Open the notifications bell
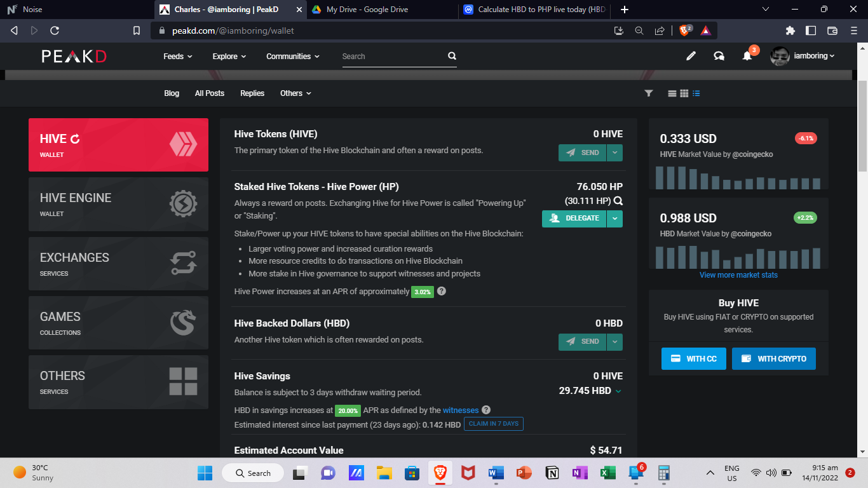 [x=747, y=56]
